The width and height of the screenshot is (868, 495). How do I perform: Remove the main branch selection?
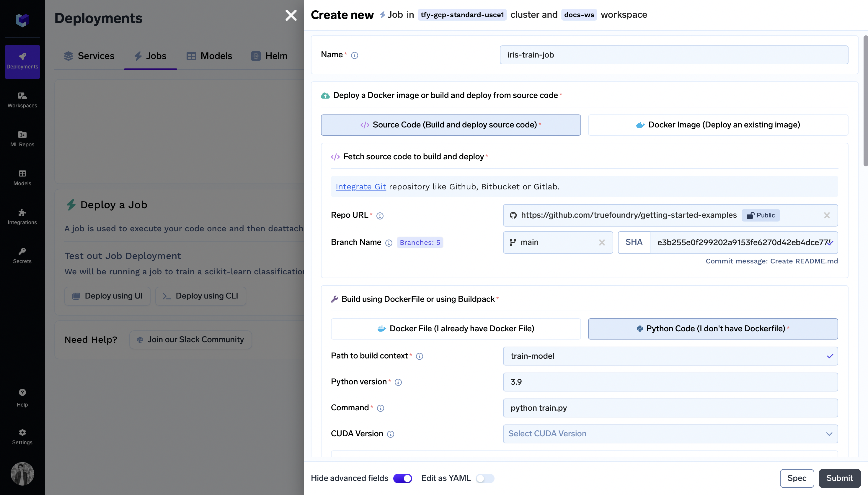602,242
